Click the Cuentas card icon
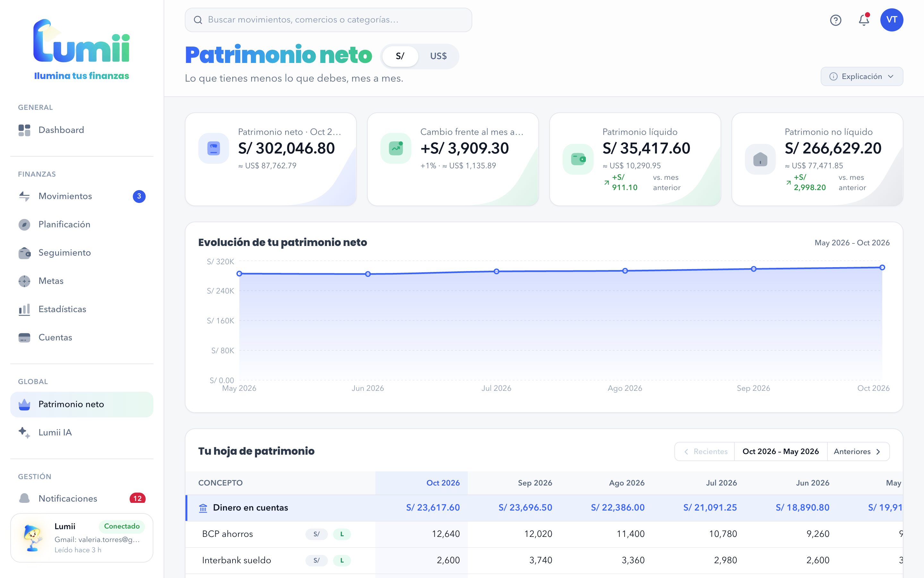924x578 pixels. coord(24,337)
